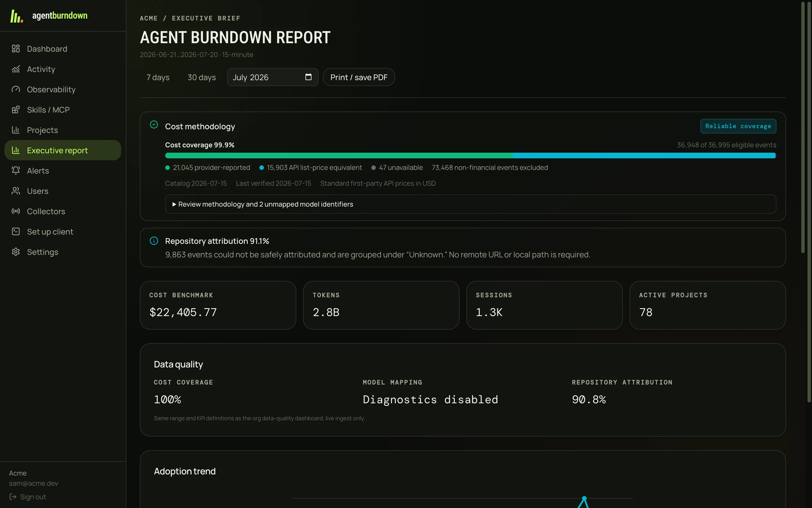Click the Skills / MCP blocks icon
This screenshot has height=508, width=812.
(x=16, y=110)
